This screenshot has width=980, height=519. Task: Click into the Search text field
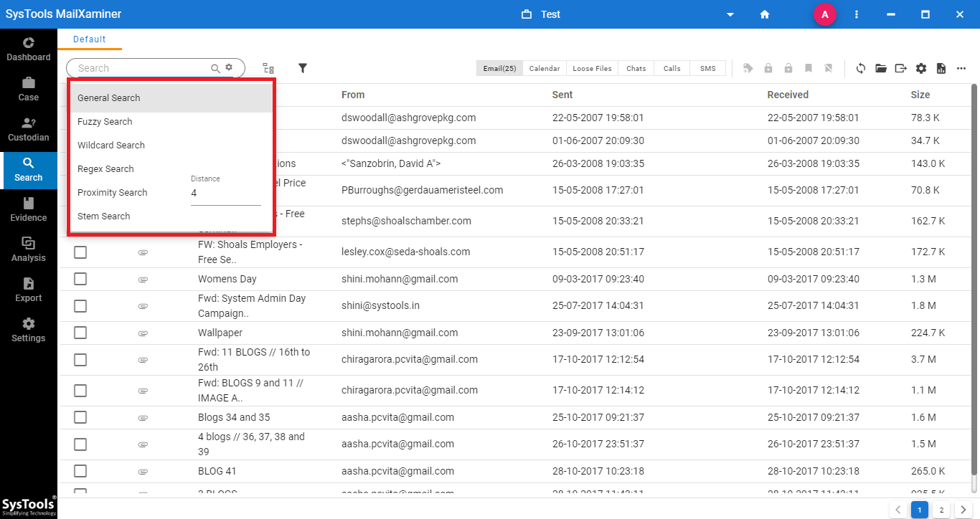point(142,68)
